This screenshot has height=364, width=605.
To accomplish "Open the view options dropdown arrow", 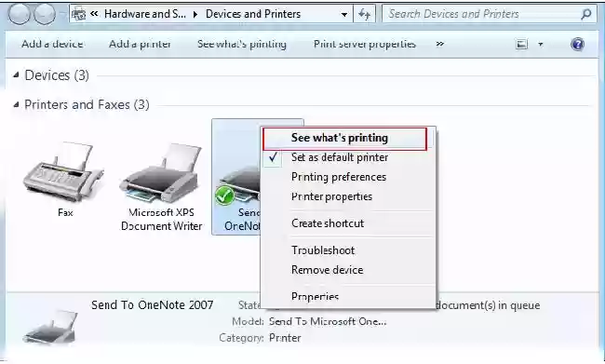I will 541,45.
